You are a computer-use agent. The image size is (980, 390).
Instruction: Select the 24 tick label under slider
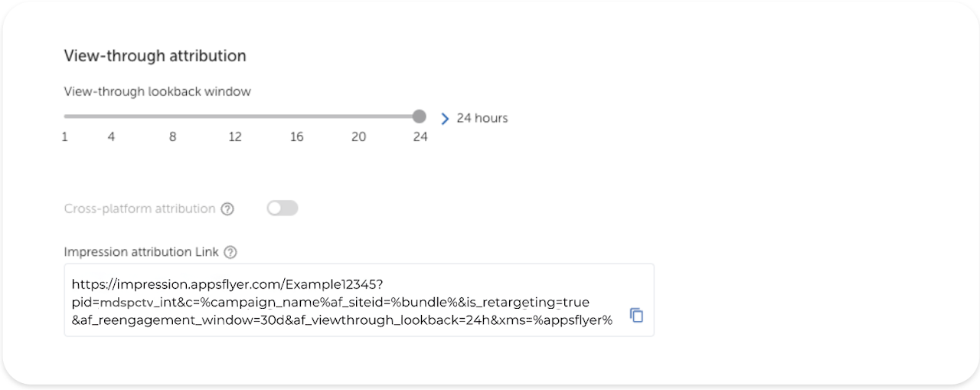[420, 137]
